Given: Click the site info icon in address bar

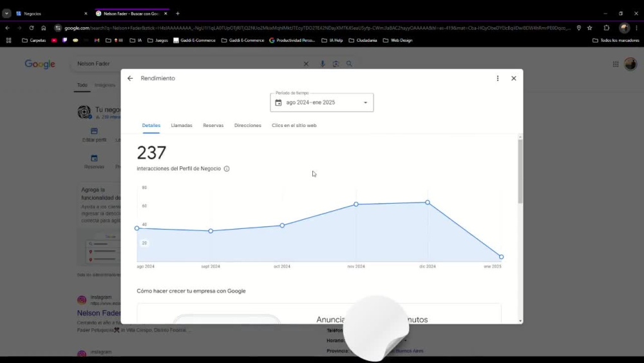Looking at the screenshot, I should pyautogui.click(x=58, y=28).
